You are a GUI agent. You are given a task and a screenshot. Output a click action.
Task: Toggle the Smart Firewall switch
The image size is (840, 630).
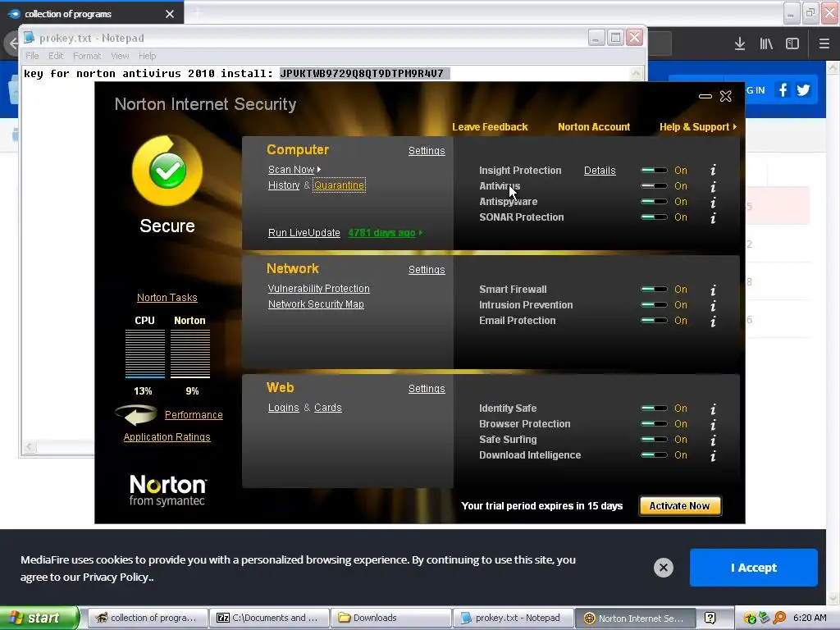tap(654, 290)
